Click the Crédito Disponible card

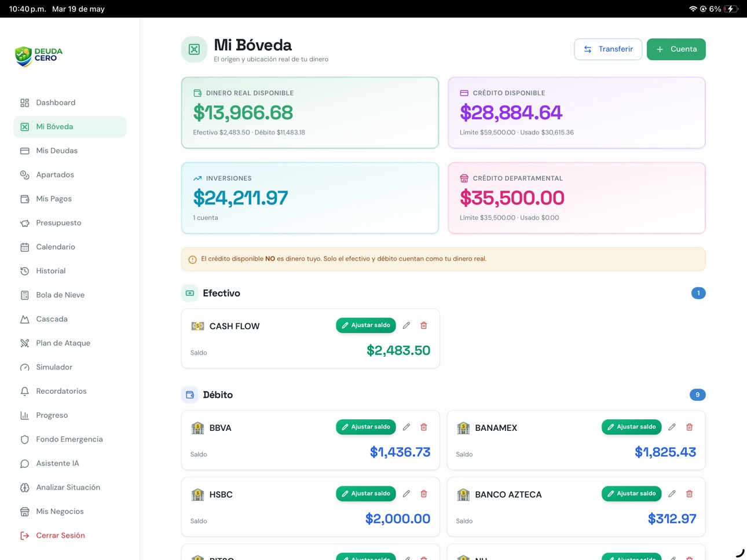coord(577,113)
